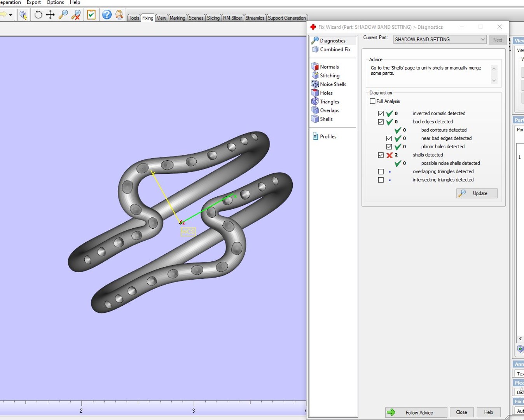Image resolution: width=524 pixels, height=420 pixels.
Task: Toggle inverted normals detected checkbox
Action: pyautogui.click(x=381, y=114)
